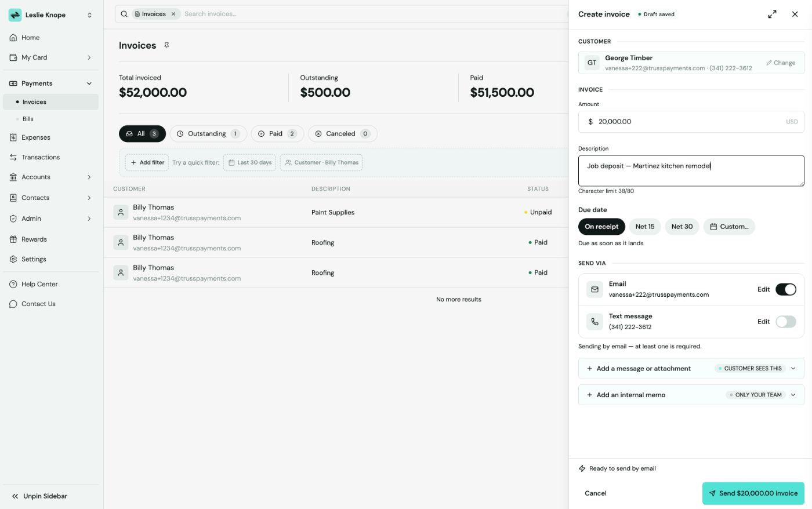Click the search magnifier icon
The image size is (812, 509).
(124, 14)
